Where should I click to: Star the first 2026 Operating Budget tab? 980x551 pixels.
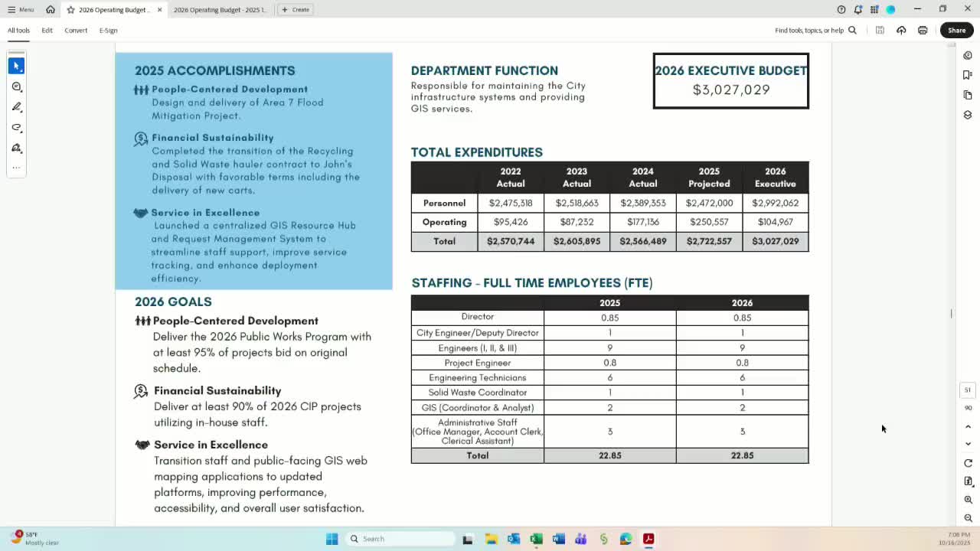point(70,10)
